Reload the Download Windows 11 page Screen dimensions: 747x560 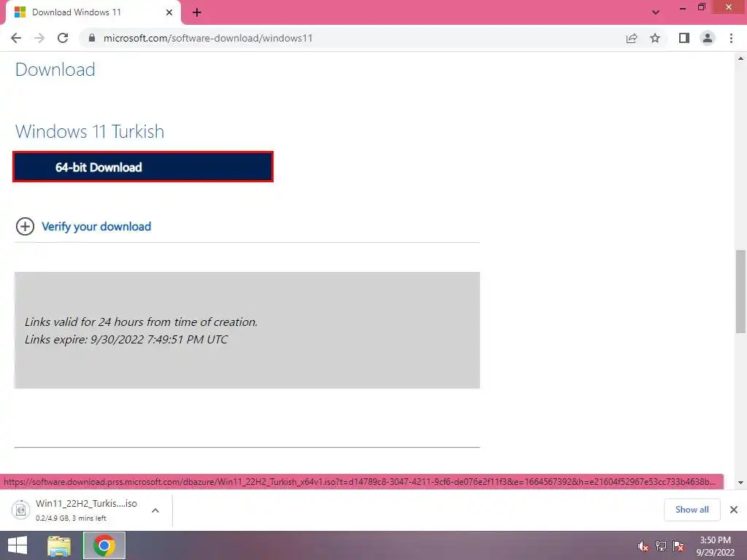63,38
